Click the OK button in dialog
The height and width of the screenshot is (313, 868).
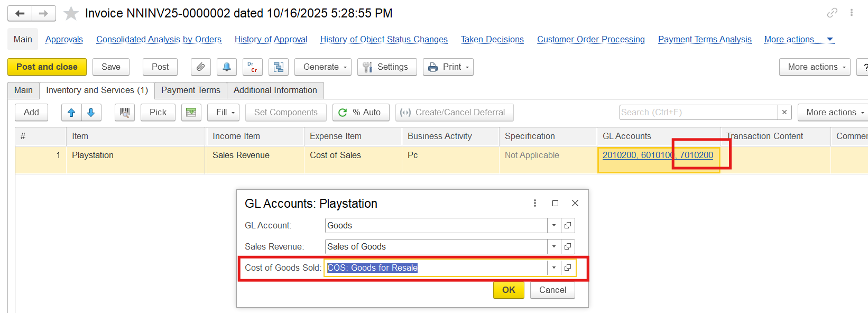tap(508, 290)
